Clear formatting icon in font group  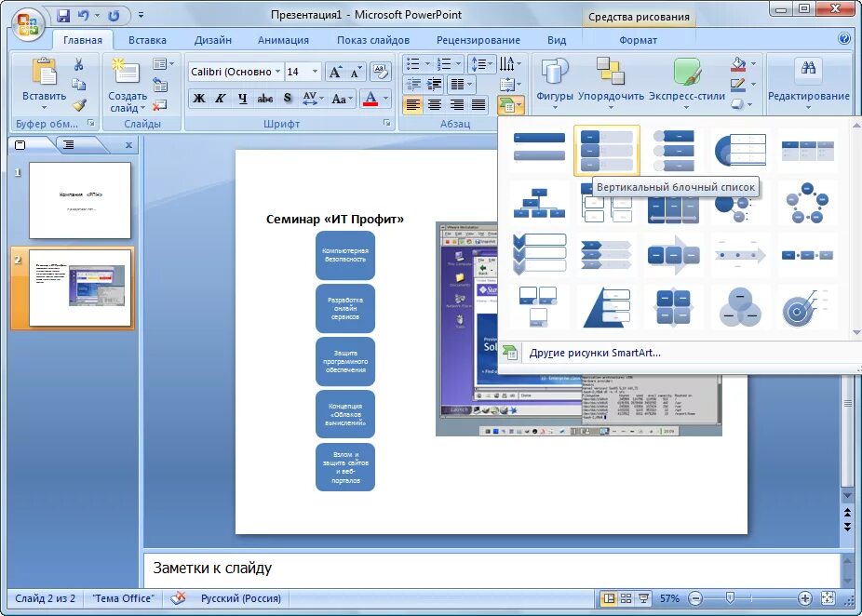coord(380,72)
